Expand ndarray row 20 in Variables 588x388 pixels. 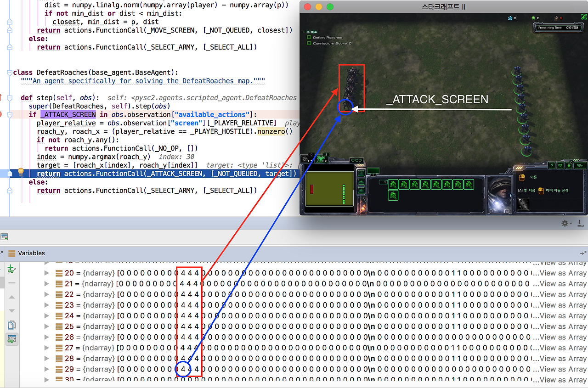(x=46, y=273)
